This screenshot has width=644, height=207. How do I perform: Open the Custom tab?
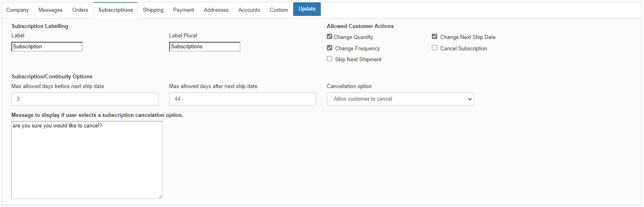(279, 10)
